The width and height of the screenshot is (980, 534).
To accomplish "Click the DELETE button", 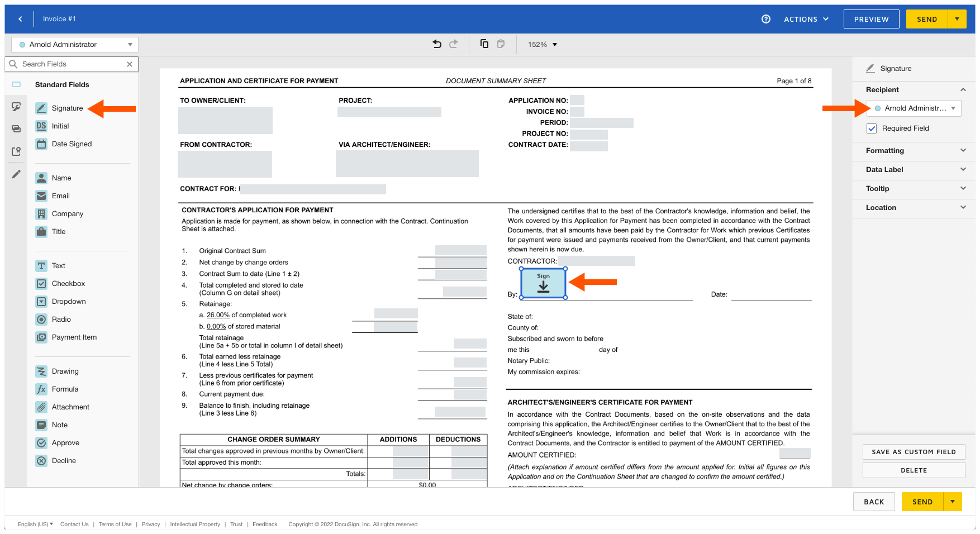I will pyautogui.click(x=914, y=470).
